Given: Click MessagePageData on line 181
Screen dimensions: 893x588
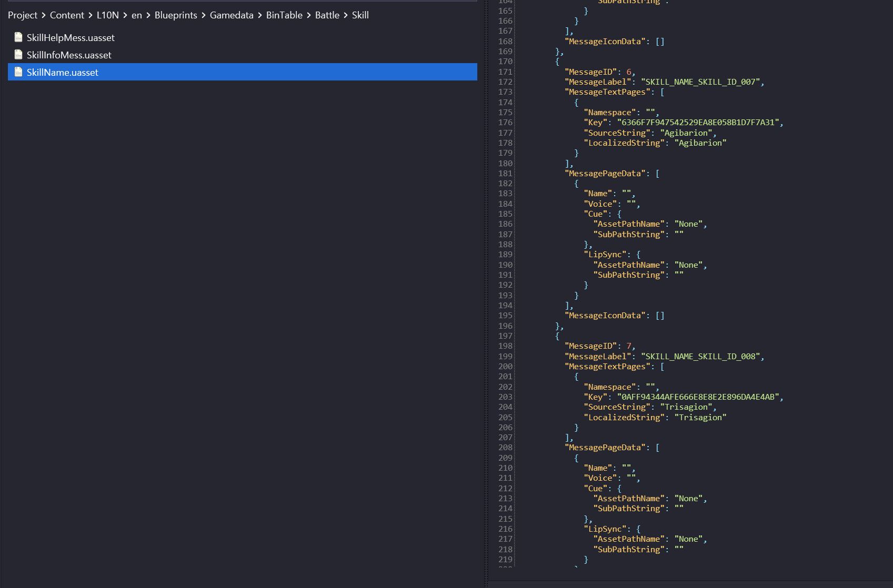Looking at the screenshot, I should tap(605, 174).
